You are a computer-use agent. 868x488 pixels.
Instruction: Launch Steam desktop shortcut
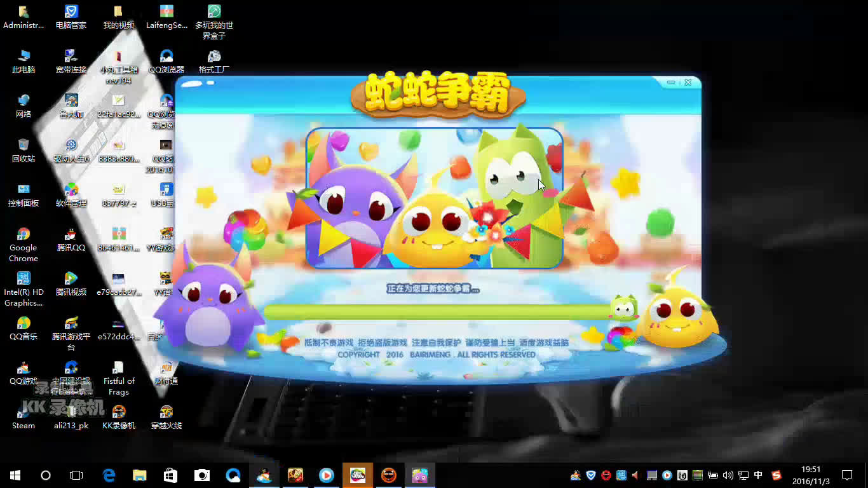click(24, 418)
